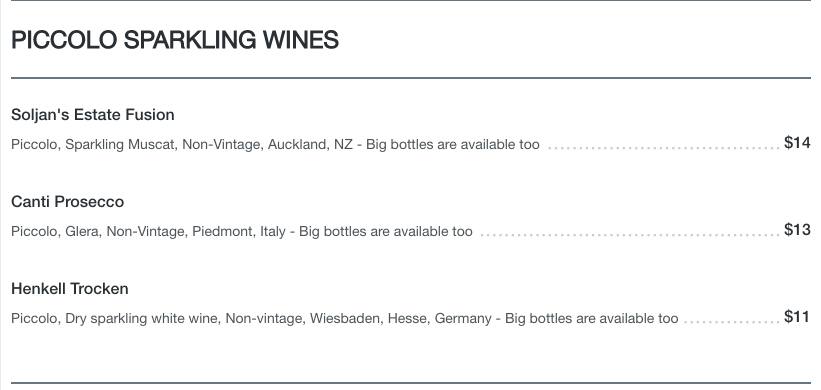Click the Sparkling Muscat Auckland description text

[x=275, y=144]
